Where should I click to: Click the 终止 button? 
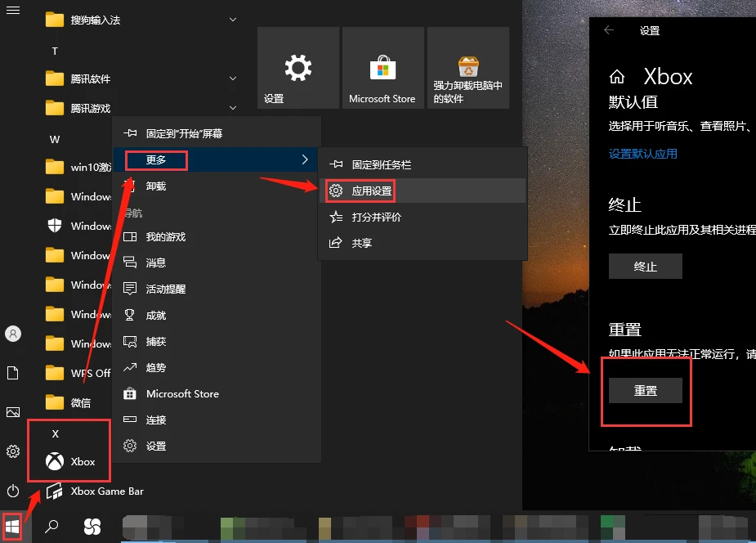coord(646,267)
